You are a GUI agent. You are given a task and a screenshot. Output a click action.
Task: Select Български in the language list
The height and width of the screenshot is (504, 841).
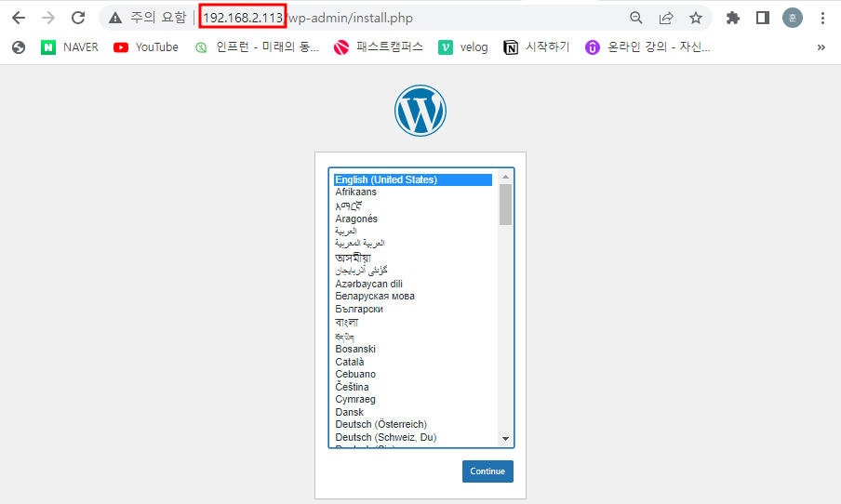pos(413,309)
